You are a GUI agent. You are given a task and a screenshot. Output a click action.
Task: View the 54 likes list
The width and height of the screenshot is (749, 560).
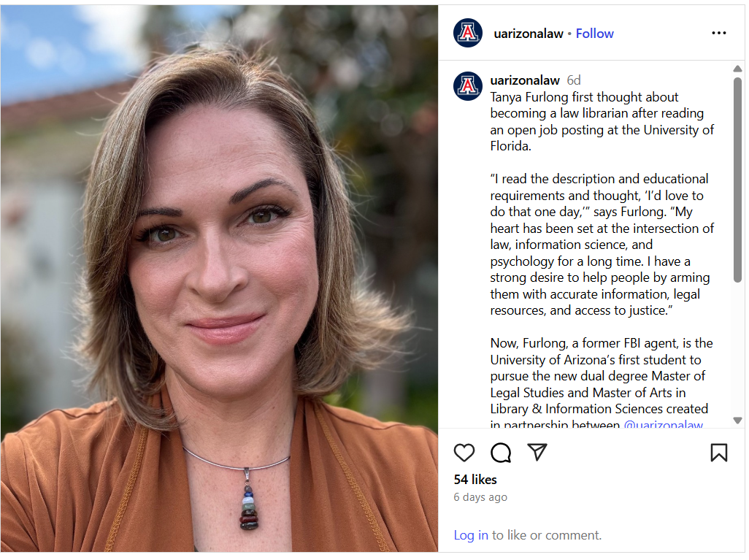(x=475, y=480)
